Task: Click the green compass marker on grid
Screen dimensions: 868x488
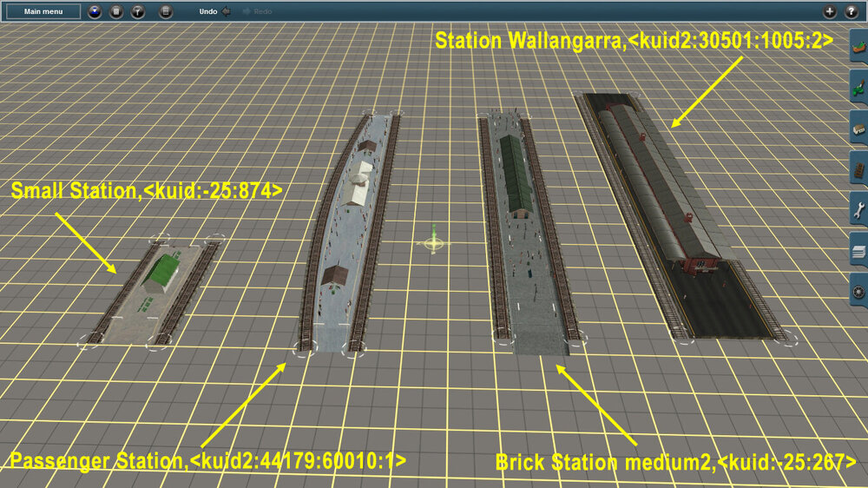Action: pos(434,241)
